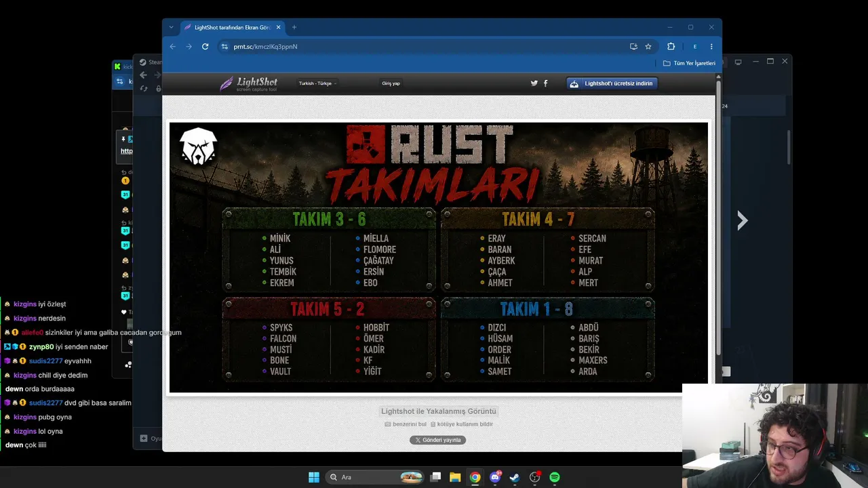Open the tab search chevron in Chrome
Image resolution: width=868 pixels, height=488 pixels.
click(x=171, y=27)
